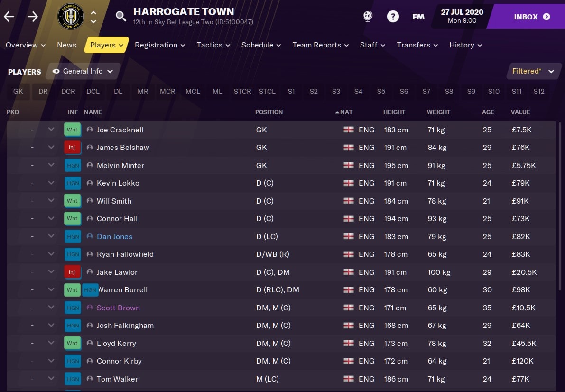Open the world globe icon

click(368, 16)
